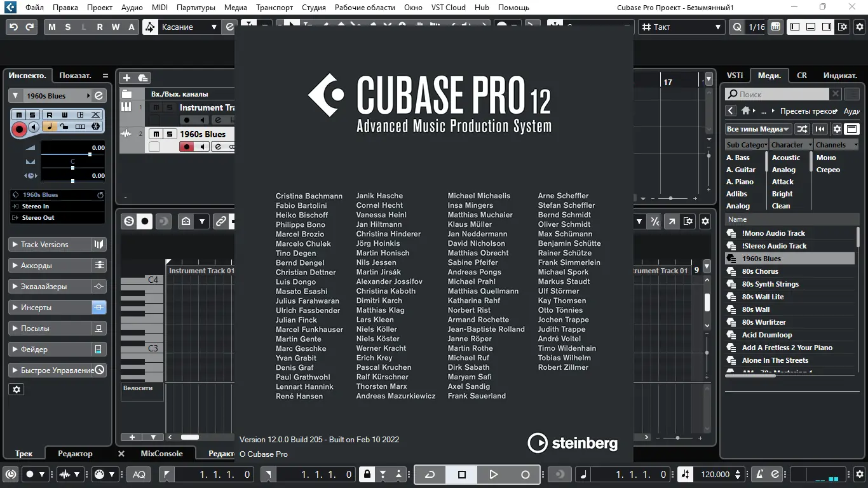The width and height of the screenshot is (868, 488).
Task: Click the lock track icon in inspector
Action: 65,126
